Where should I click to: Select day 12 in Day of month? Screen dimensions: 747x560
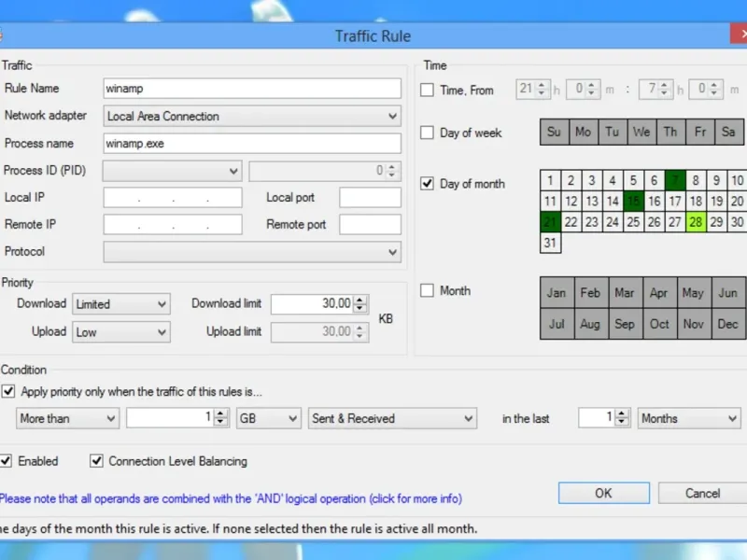pos(571,202)
